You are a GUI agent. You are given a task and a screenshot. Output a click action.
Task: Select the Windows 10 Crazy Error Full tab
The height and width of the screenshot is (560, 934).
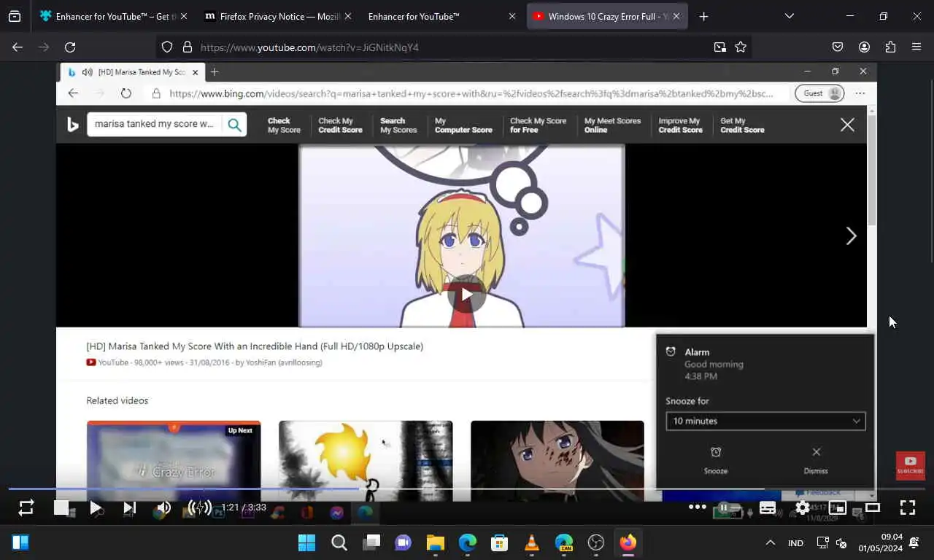click(x=607, y=16)
